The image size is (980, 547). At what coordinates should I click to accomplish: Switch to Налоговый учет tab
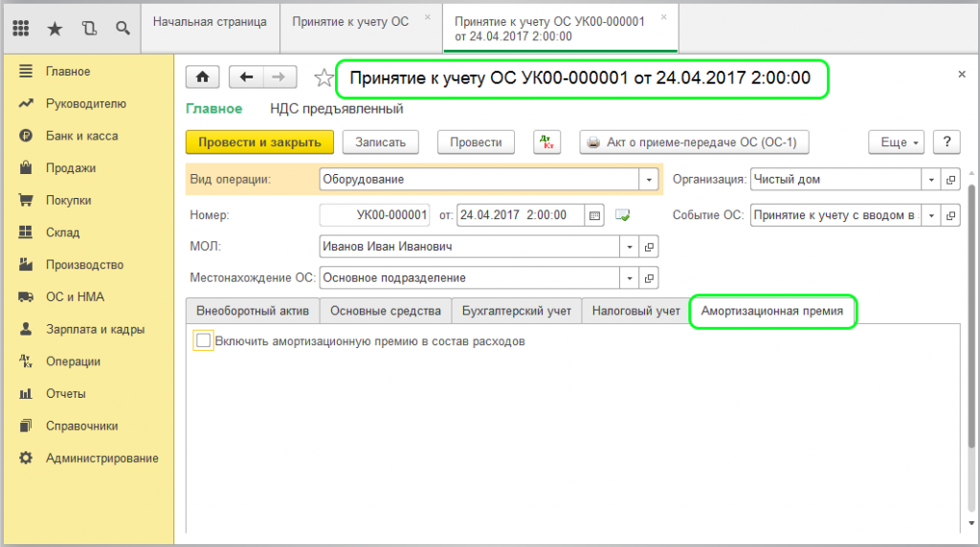635,311
